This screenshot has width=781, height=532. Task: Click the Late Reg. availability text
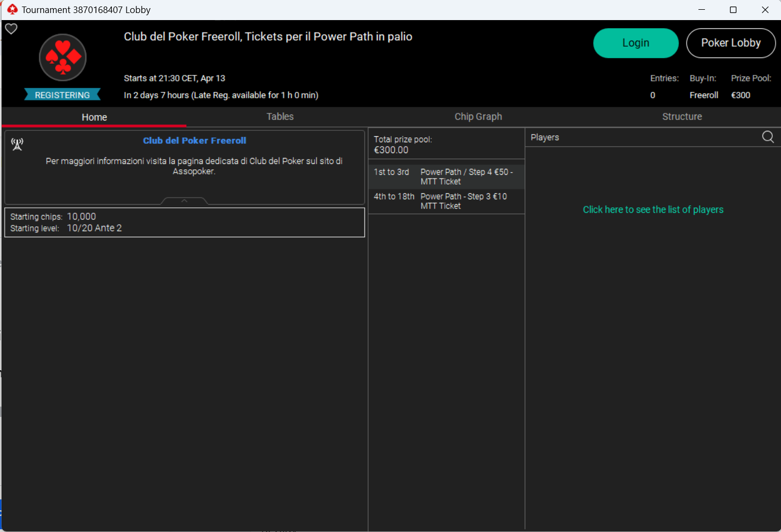[255, 95]
